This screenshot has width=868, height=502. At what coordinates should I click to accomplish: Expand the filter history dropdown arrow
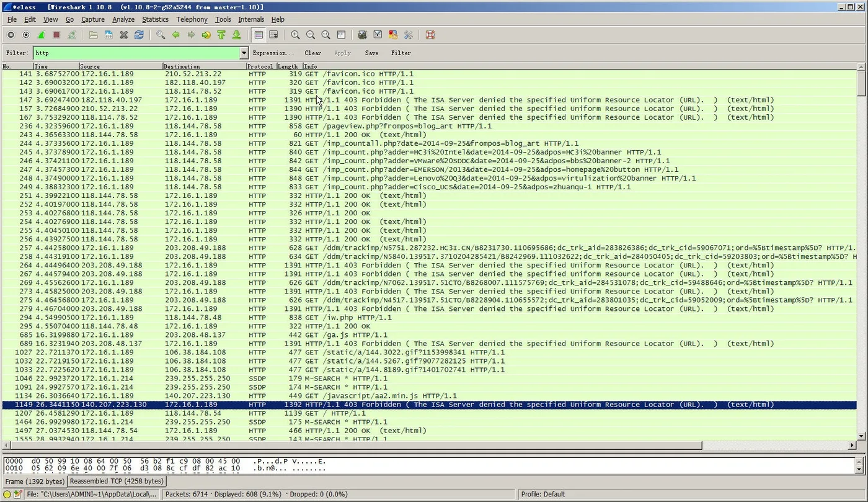coord(244,53)
